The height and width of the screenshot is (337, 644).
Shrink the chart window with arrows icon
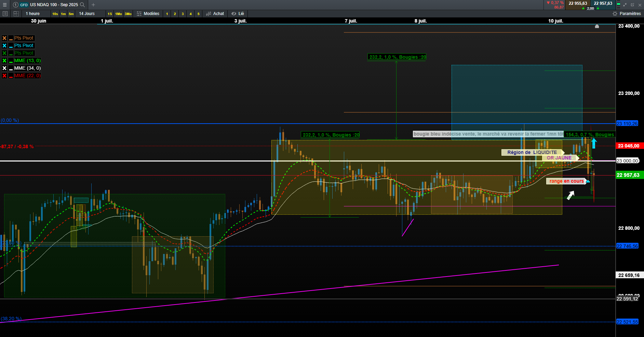point(625,5)
